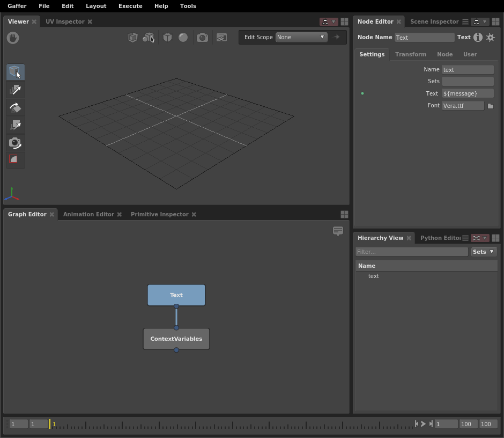Click hamburger tab list icon beside Python Editor

(465, 238)
